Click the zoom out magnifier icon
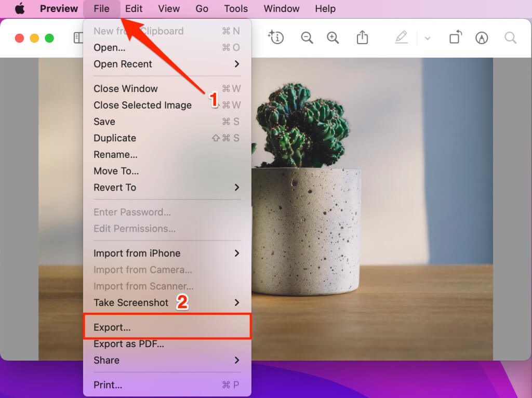The image size is (532, 398). 307,37
